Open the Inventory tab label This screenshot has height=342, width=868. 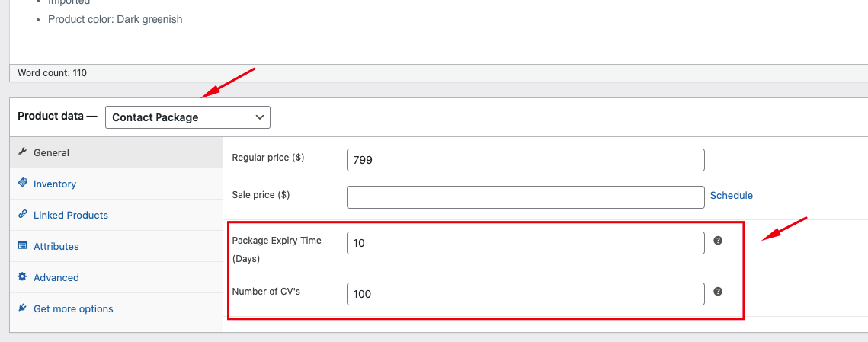click(x=55, y=184)
